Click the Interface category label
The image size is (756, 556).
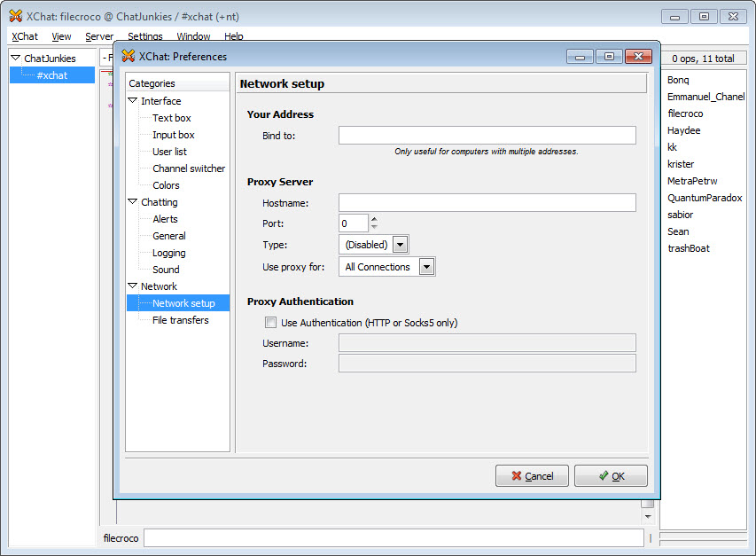coord(161,101)
